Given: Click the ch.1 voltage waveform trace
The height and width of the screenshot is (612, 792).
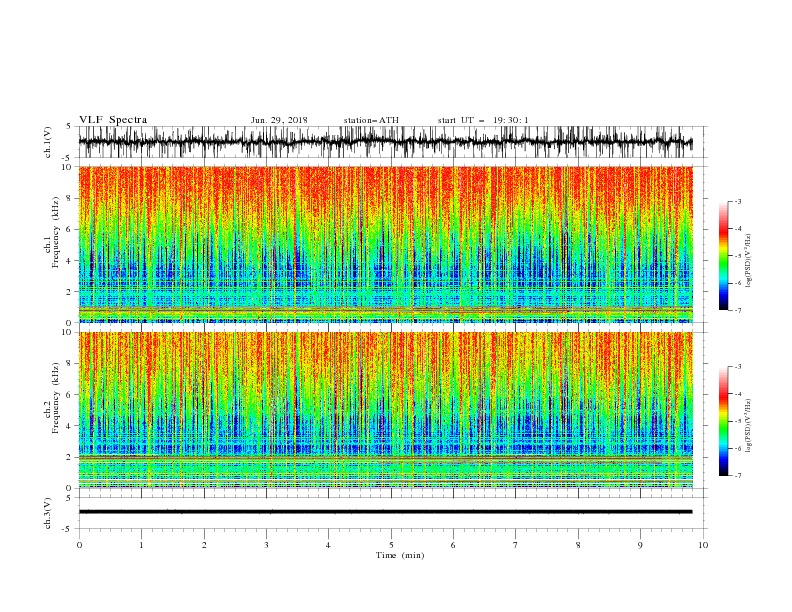Looking at the screenshot, I should pos(385,142).
